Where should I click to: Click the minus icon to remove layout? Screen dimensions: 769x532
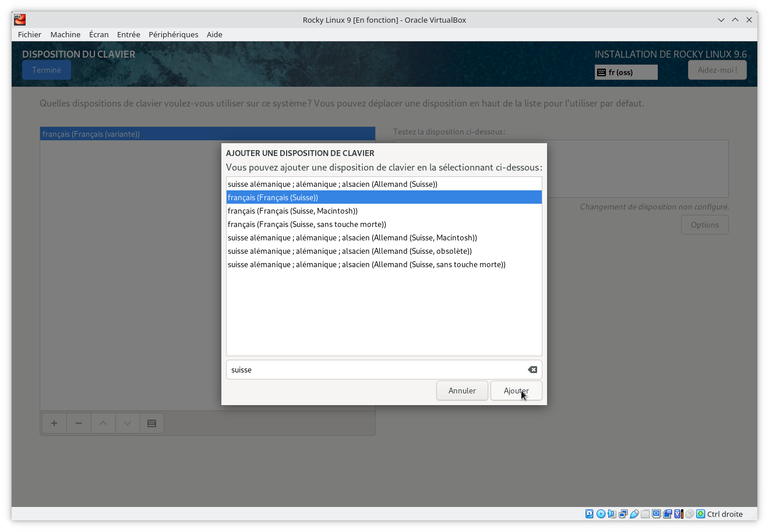pos(79,423)
